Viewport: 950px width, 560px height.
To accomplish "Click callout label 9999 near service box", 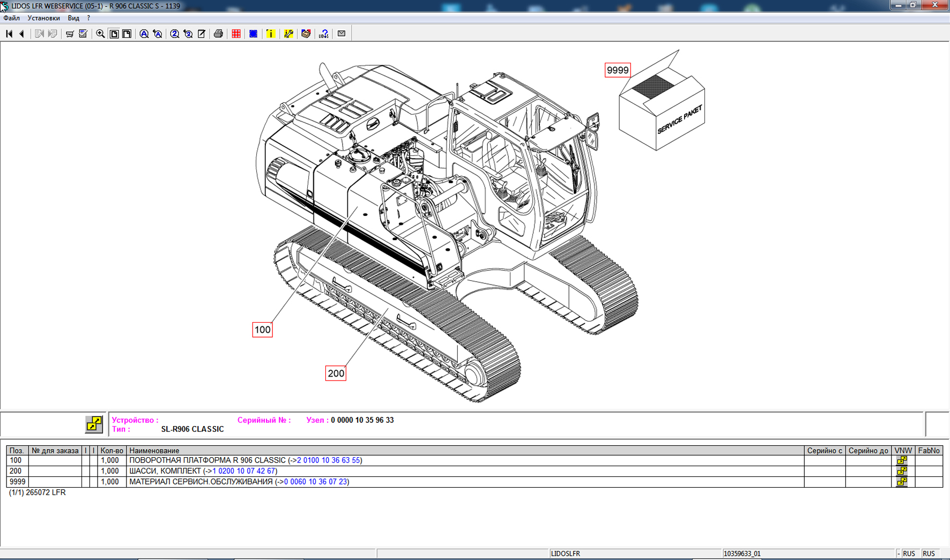I will pyautogui.click(x=617, y=70).
